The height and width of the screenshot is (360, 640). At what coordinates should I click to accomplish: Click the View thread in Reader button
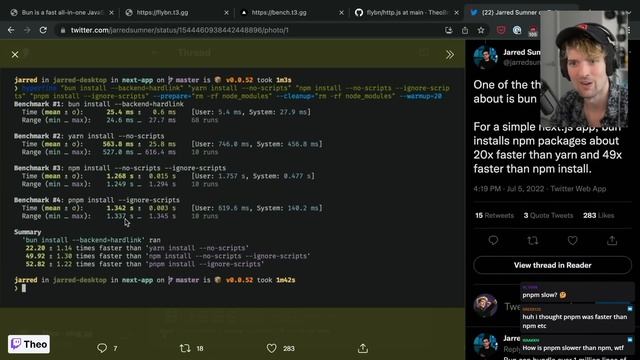tap(552, 265)
